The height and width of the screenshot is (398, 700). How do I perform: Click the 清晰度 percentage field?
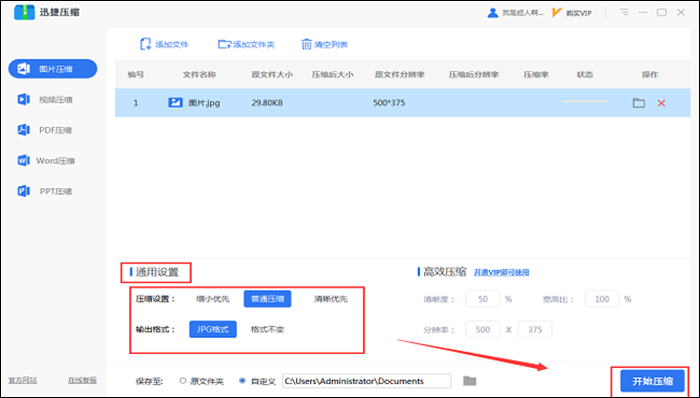[483, 299]
